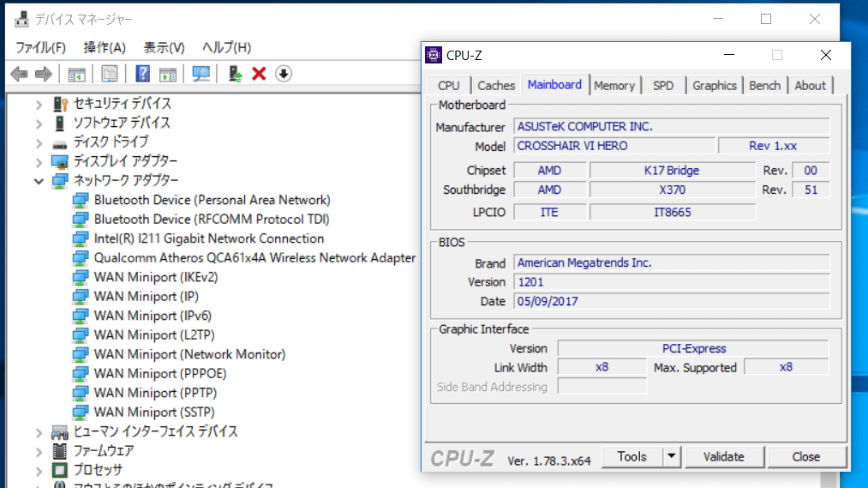Select WAN Miniport (PPPOE) entry
Screen dimensions: 868x488
160,374
